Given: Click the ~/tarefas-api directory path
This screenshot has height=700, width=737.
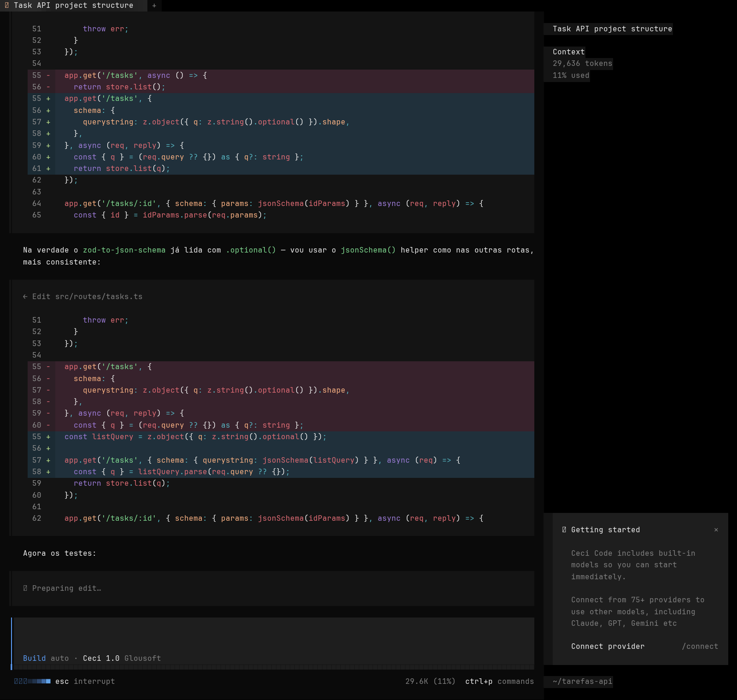Looking at the screenshot, I should coord(583,682).
